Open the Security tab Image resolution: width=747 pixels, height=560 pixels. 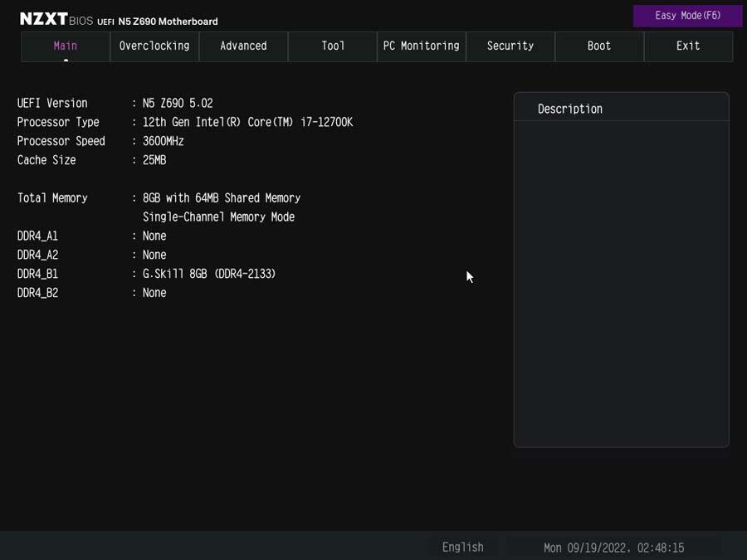point(510,46)
